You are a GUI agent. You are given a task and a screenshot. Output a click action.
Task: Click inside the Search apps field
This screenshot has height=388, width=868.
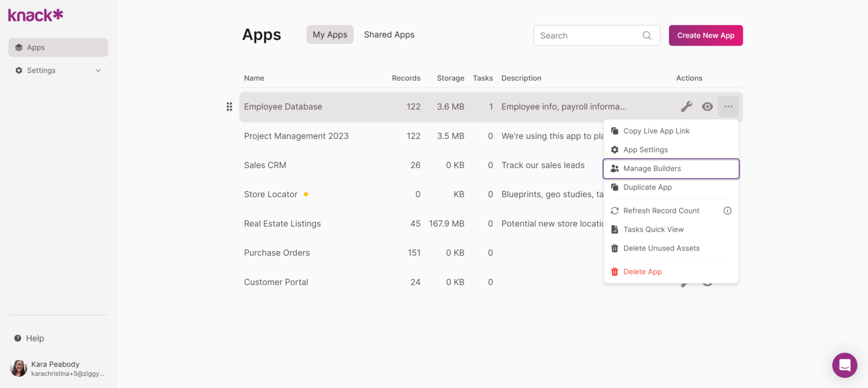click(584, 35)
